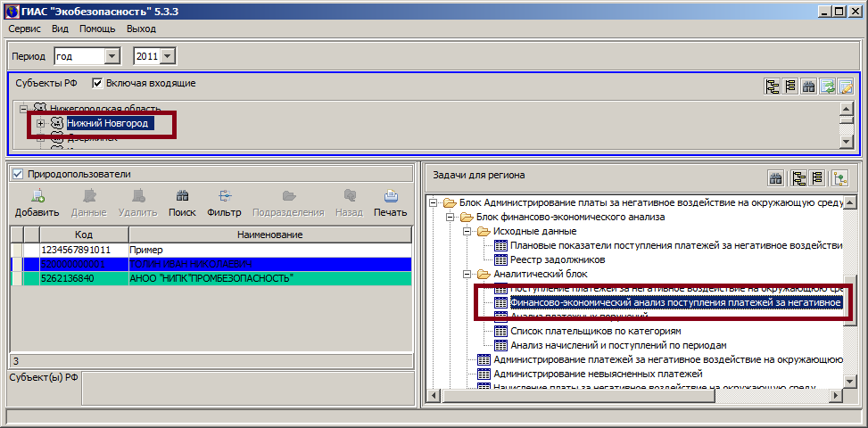Viewport: 868px width, 428px height.
Task: Click the binoculars search icon in Задачи для региона
Action: point(776,177)
